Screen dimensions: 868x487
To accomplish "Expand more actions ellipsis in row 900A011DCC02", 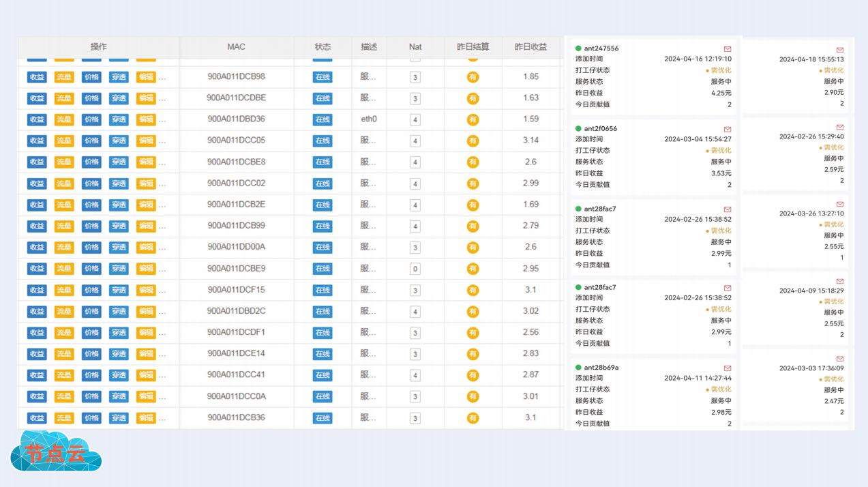I will [x=162, y=184].
